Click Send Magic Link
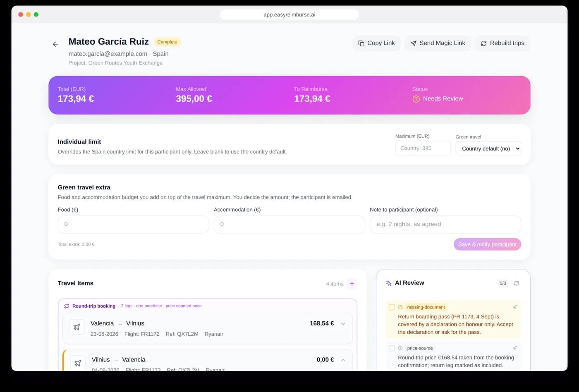The height and width of the screenshot is (392, 579). point(438,43)
